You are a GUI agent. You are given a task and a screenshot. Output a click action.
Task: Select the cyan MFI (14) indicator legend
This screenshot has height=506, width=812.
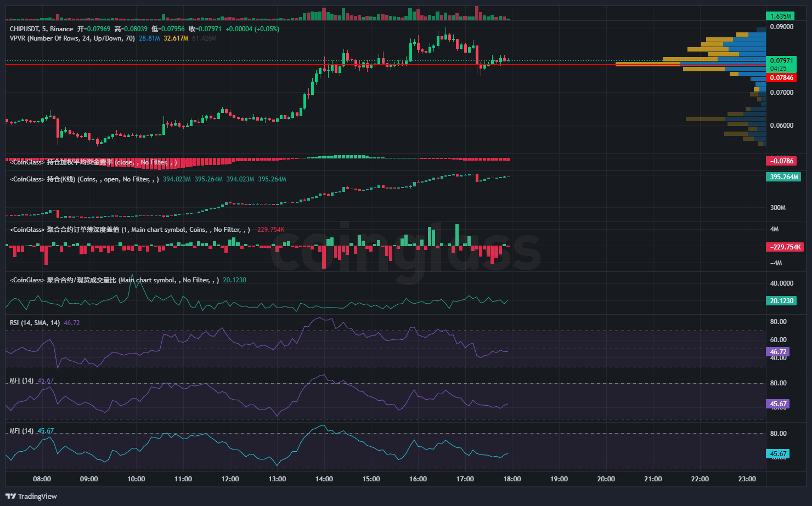[21, 431]
